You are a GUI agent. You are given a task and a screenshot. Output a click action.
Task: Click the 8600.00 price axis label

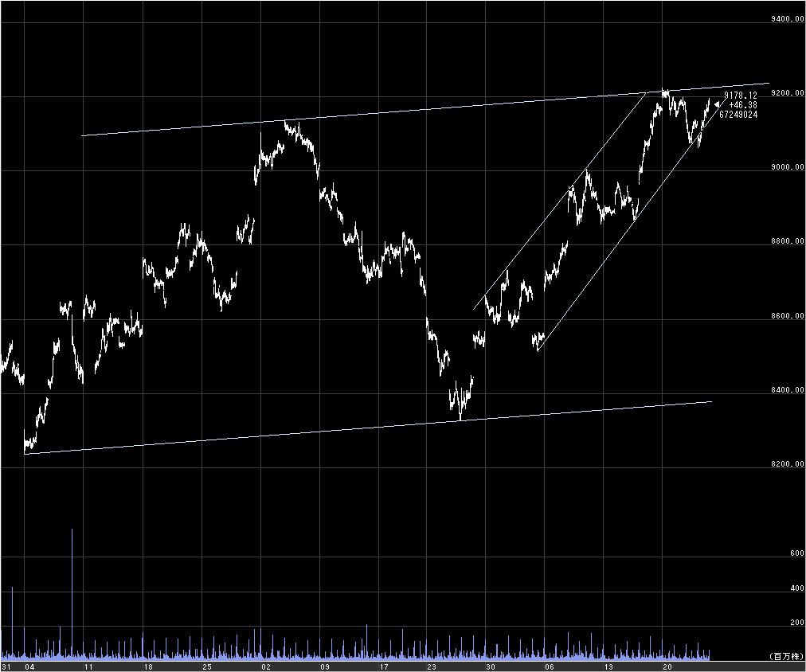pyautogui.click(x=788, y=315)
